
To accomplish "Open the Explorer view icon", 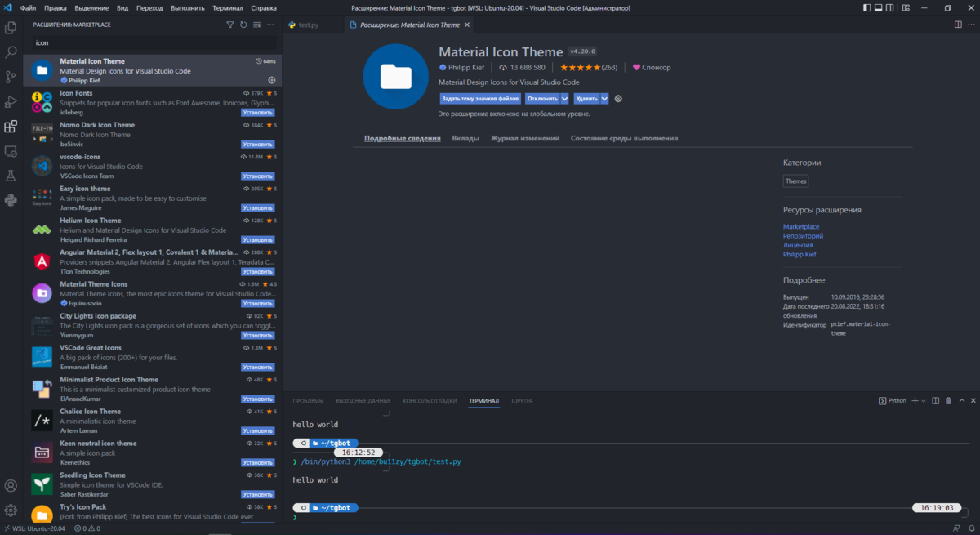I will point(11,27).
